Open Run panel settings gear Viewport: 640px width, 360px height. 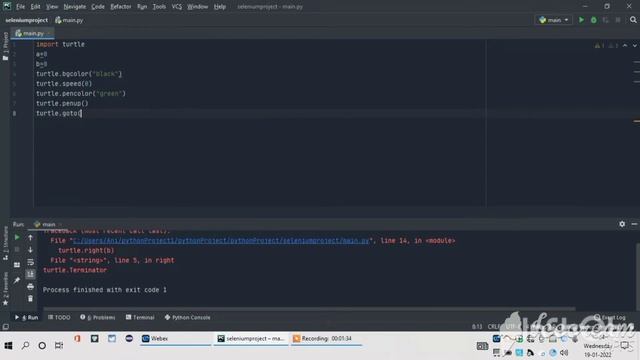(x=622, y=224)
